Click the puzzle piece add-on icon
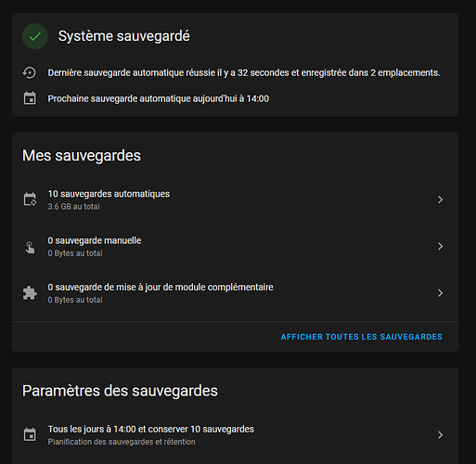The image size is (476, 464). tap(30, 293)
